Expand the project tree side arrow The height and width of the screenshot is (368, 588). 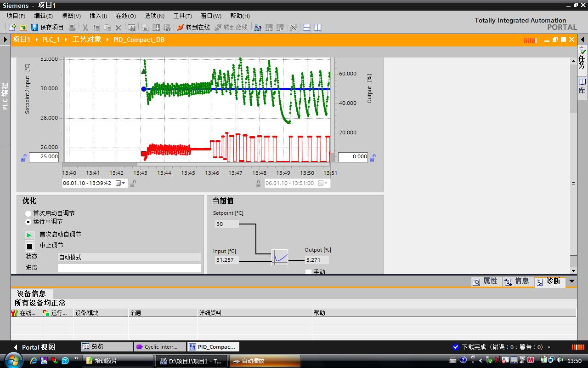tap(6, 40)
